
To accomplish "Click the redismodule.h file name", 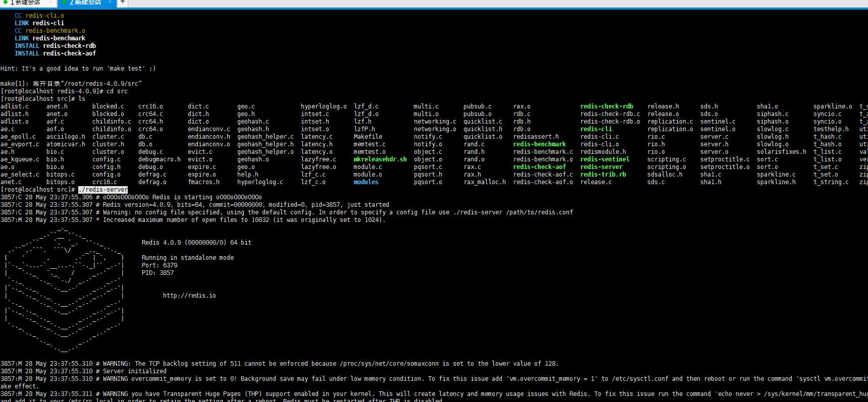I will coord(603,152).
